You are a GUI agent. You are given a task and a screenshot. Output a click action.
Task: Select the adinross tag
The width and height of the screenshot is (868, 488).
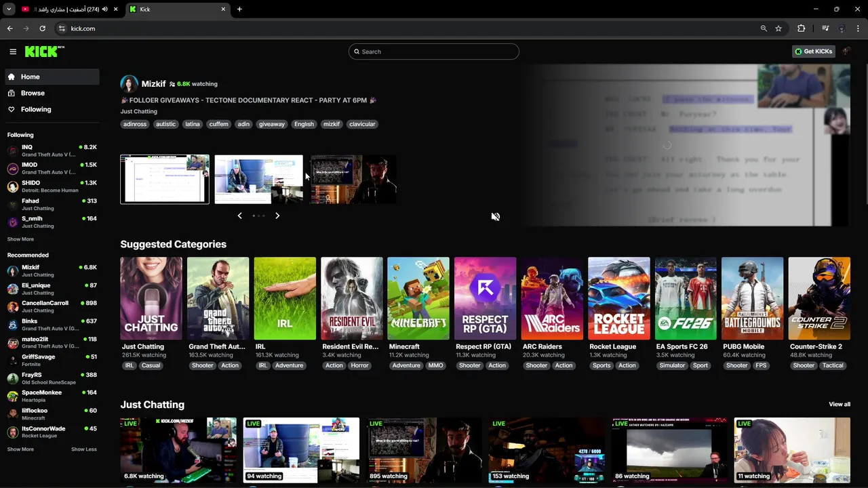click(135, 124)
